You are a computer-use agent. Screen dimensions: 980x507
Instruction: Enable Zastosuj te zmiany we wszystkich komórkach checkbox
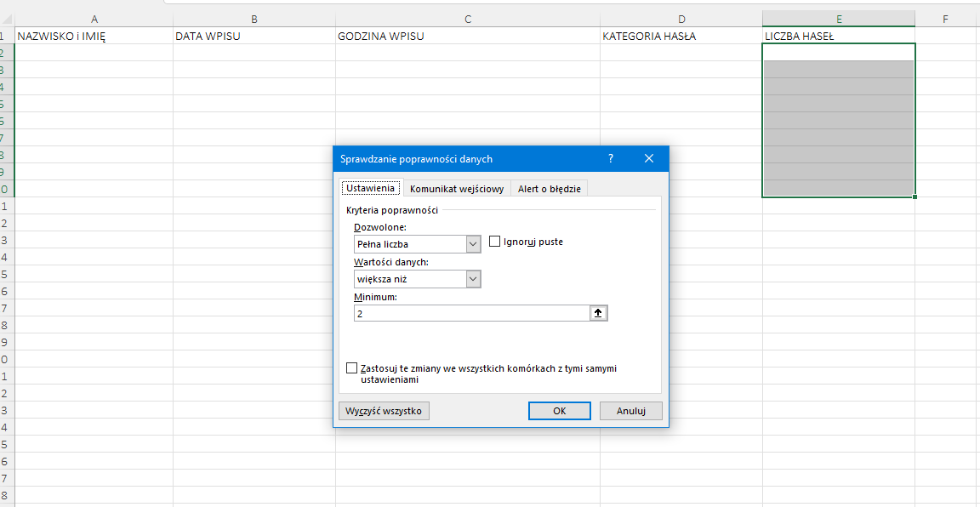pyautogui.click(x=352, y=368)
